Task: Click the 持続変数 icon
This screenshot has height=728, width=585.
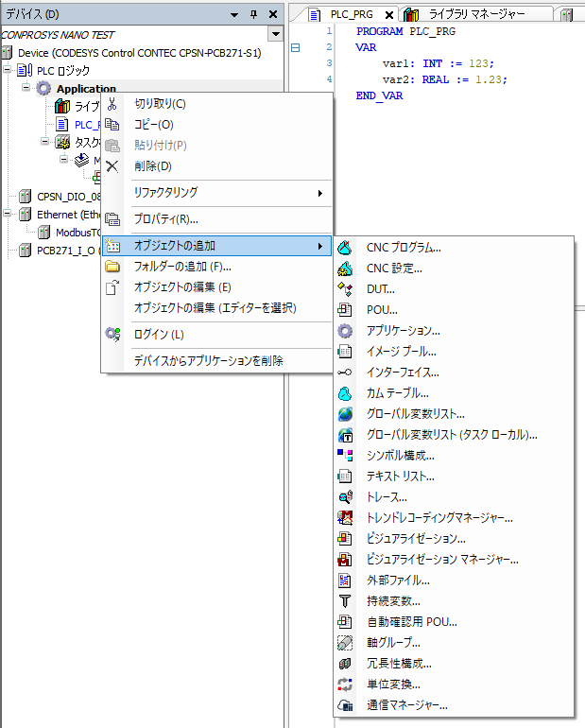Action: (x=345, y=601)
